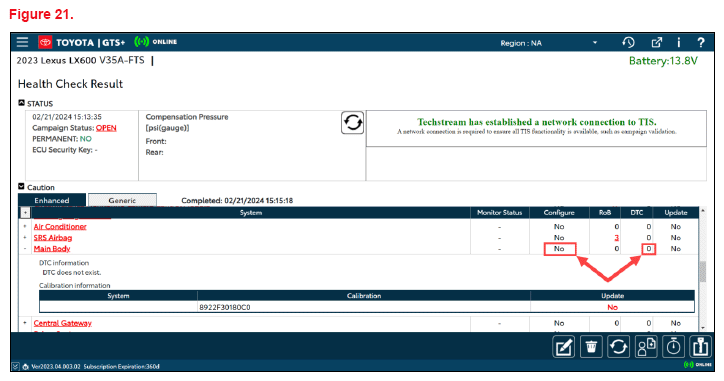Click the calibration Update 'No' value in red
Image resolution: width=724 pixels, height=381 pixels.
[612, 307]
